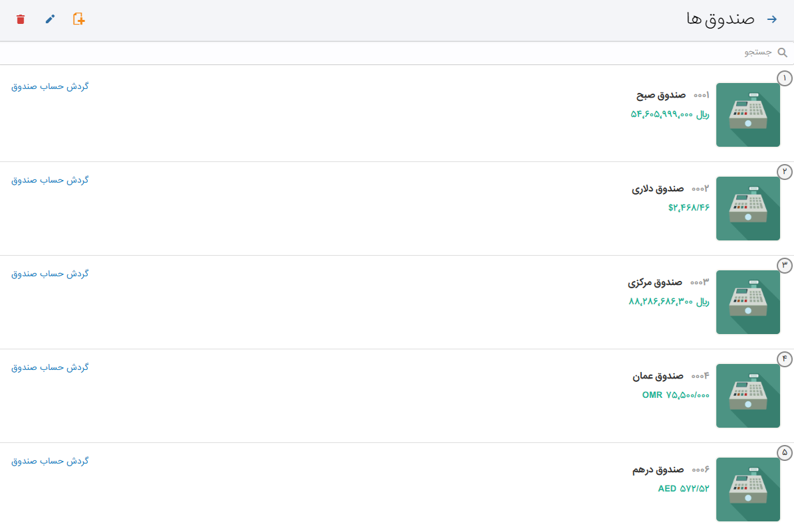Click the back arrow beside صندوق ها title

(771, 19)
